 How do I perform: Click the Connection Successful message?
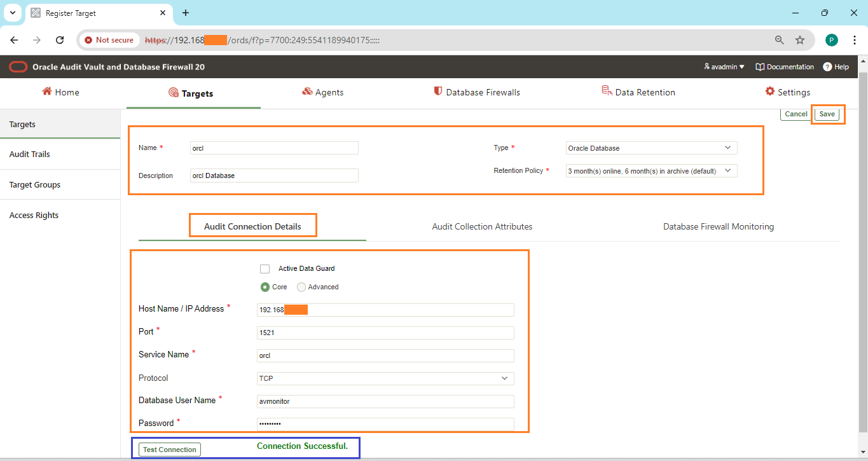[x=302, y=446]
